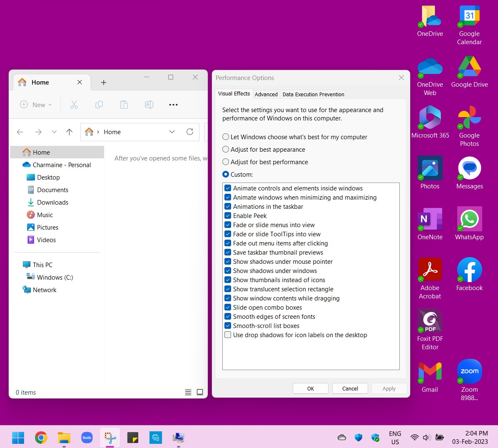Select Downloads in the navigation pane
This screenshot has height=448, width=498.
click(x=52, y=203)
